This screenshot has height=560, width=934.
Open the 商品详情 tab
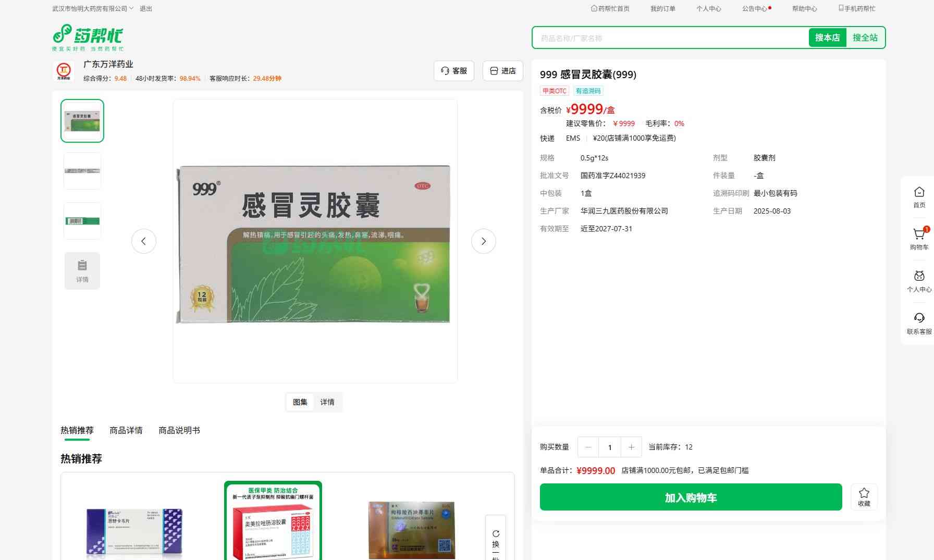(126, 430)
